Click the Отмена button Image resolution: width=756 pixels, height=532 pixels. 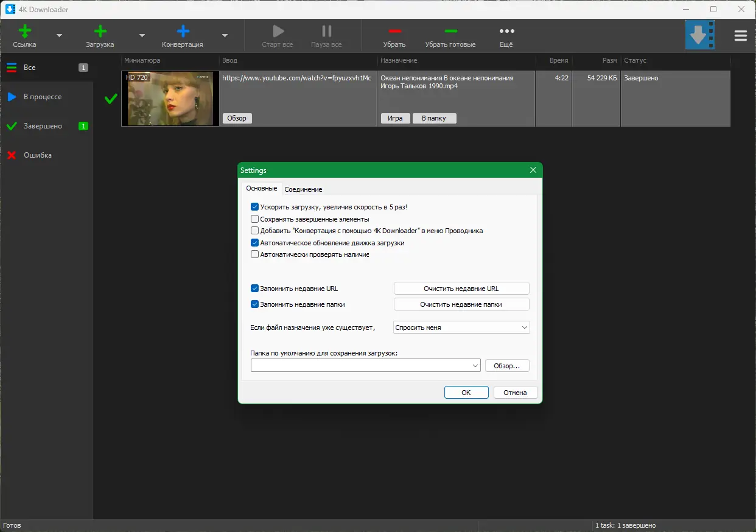515,393
